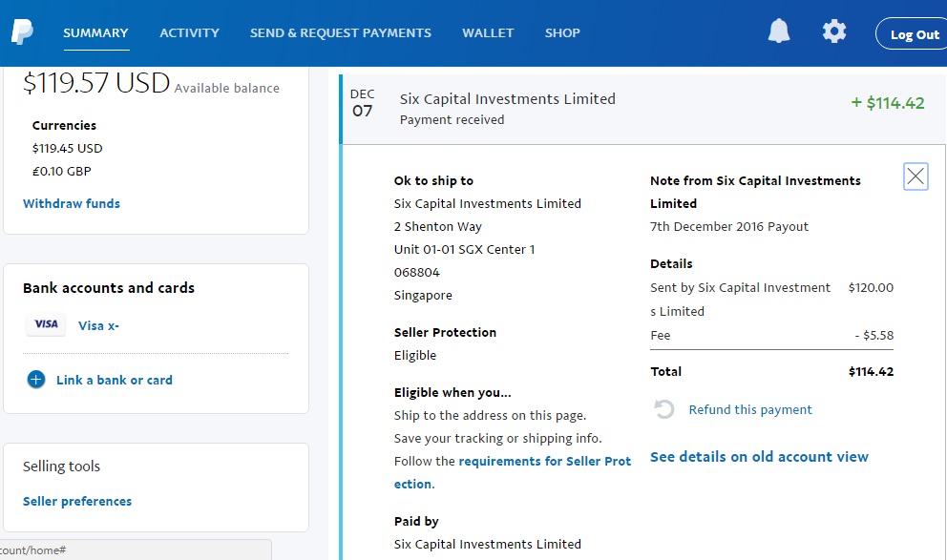Open the notifications bell
The image size is (947, 560).
(779, 31)
